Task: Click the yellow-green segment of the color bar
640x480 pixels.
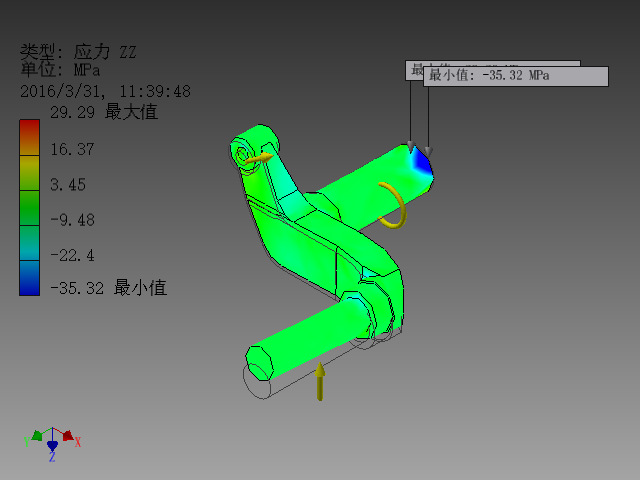Action: point(29,173)
